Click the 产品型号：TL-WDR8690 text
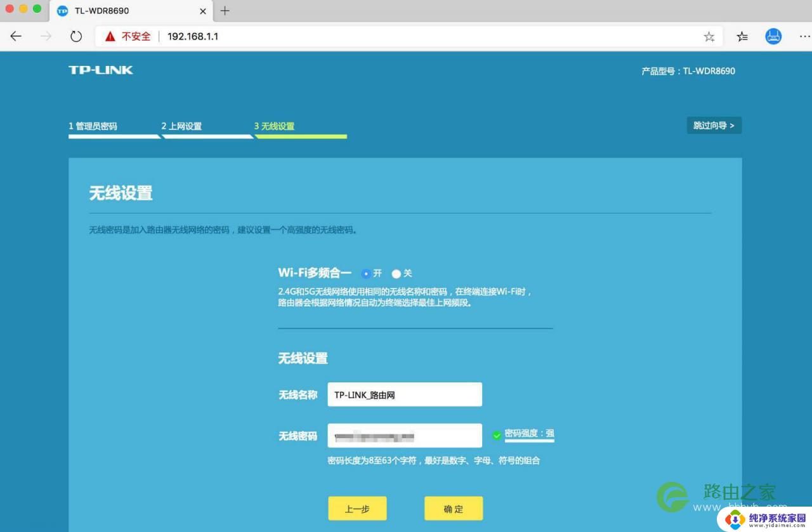Viewport: 812px width, 532px height. point(688,71)
